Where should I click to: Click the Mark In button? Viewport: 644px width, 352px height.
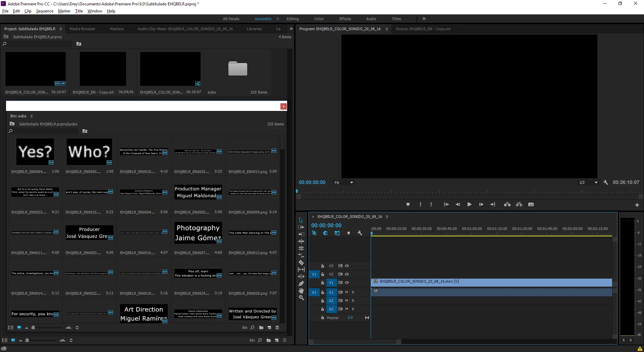420,204
